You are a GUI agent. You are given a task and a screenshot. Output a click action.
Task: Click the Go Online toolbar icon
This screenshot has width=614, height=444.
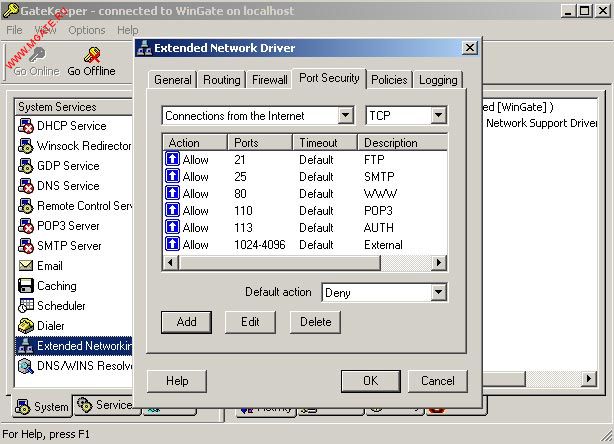36,56
